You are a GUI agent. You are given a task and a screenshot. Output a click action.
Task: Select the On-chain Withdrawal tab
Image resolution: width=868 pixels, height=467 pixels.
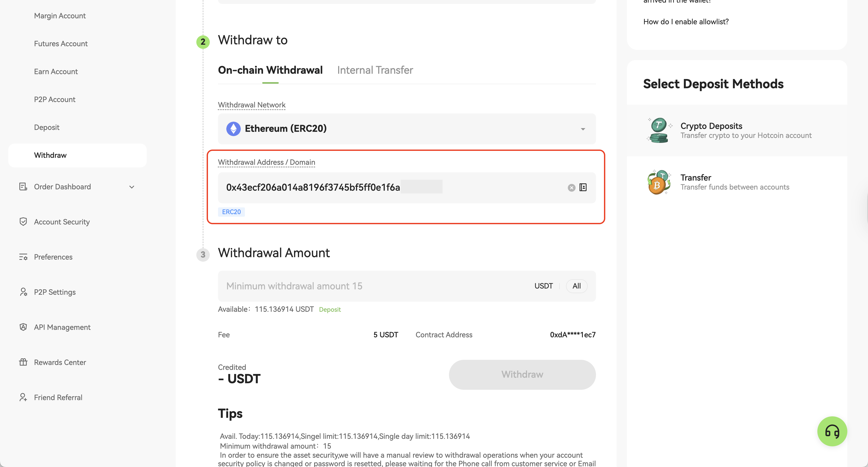coord(270,70)
